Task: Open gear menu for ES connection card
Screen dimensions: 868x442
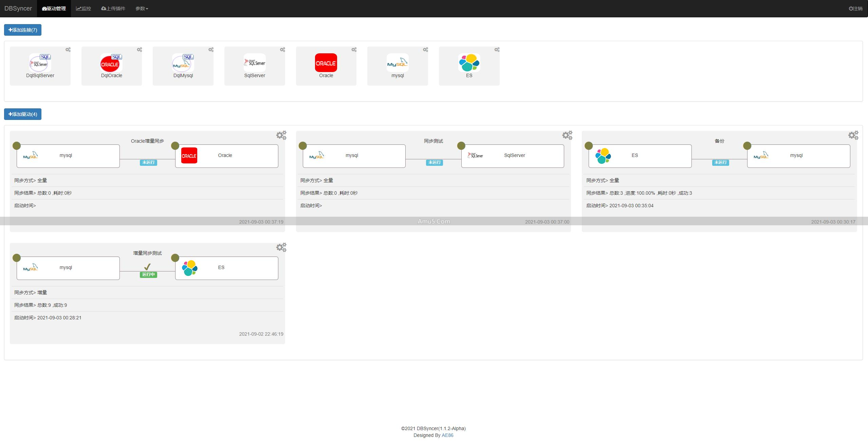Action: pyautogui.click(x=497, y=50)
